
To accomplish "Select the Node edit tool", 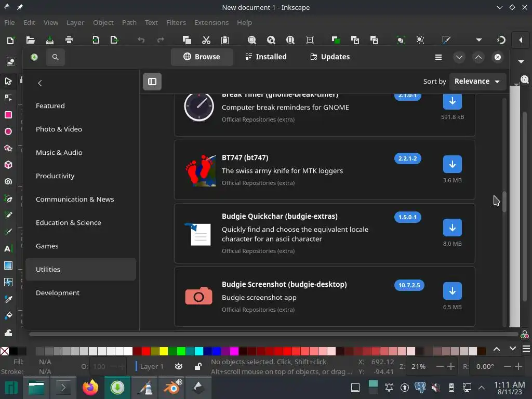I will click(8, 98).
